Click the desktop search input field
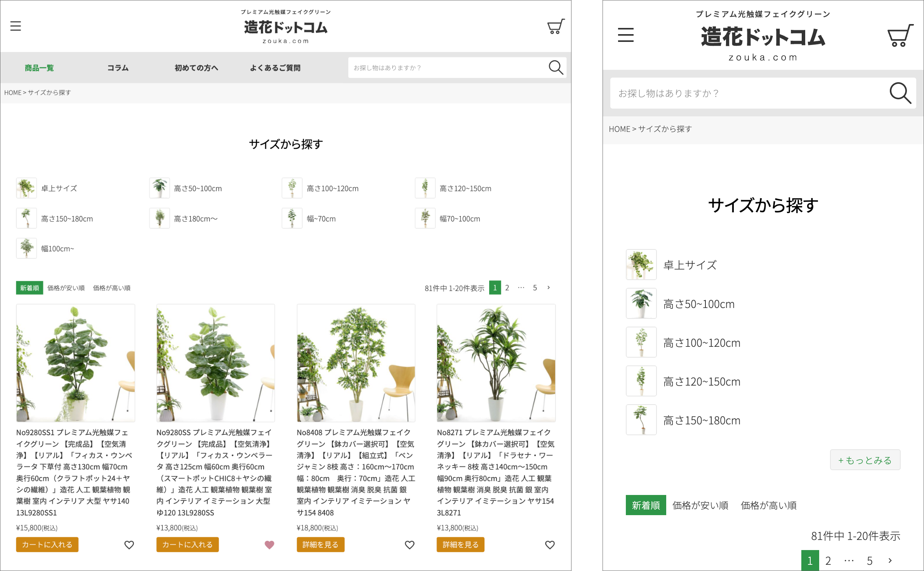The image size is (924, 571). click(x=446, y=68)
